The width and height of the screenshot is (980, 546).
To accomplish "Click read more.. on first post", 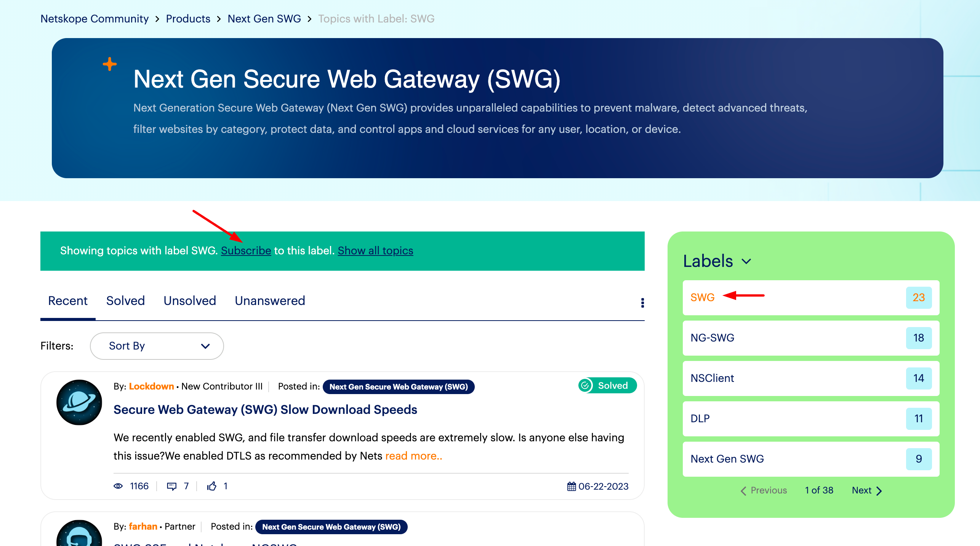I will pyautogui.click(x=414, y=456).
